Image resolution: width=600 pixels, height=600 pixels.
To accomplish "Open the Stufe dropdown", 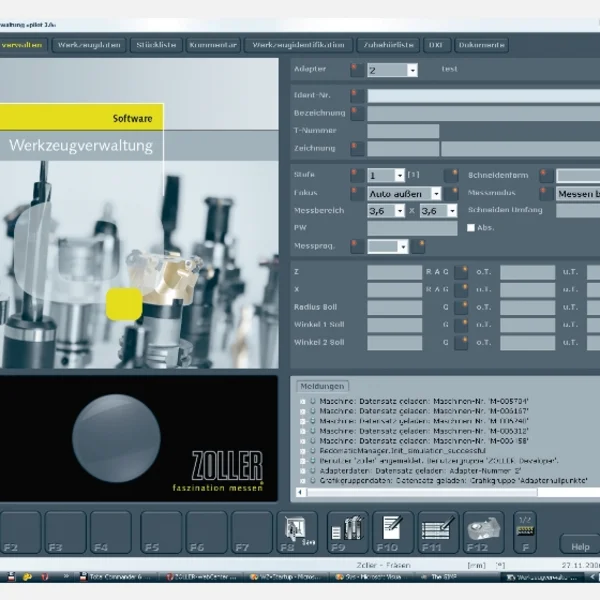I will (399, 175).
